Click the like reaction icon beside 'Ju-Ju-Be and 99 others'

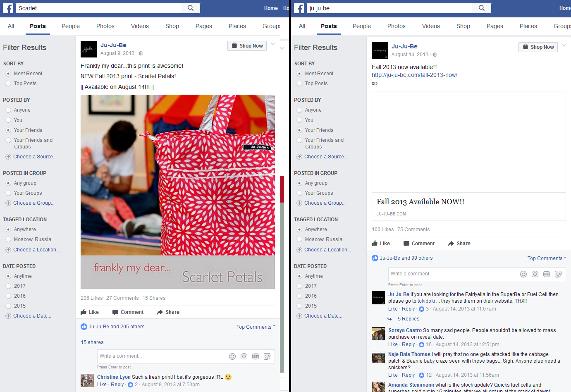[375, 258]
